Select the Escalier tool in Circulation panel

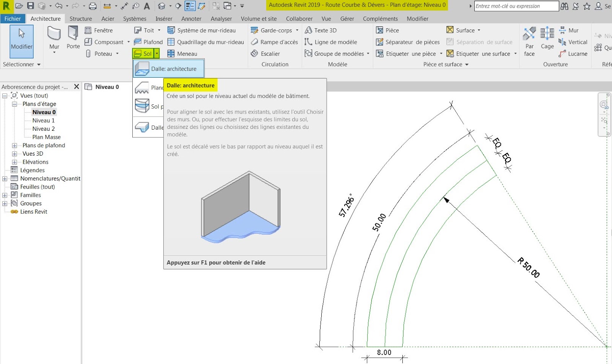coord(269,54)
